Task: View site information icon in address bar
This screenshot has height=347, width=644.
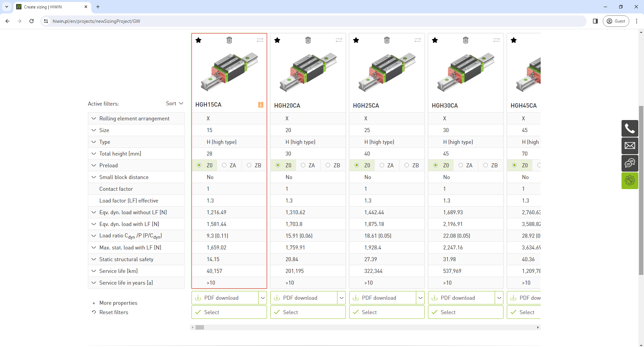Action: [46, 21]
